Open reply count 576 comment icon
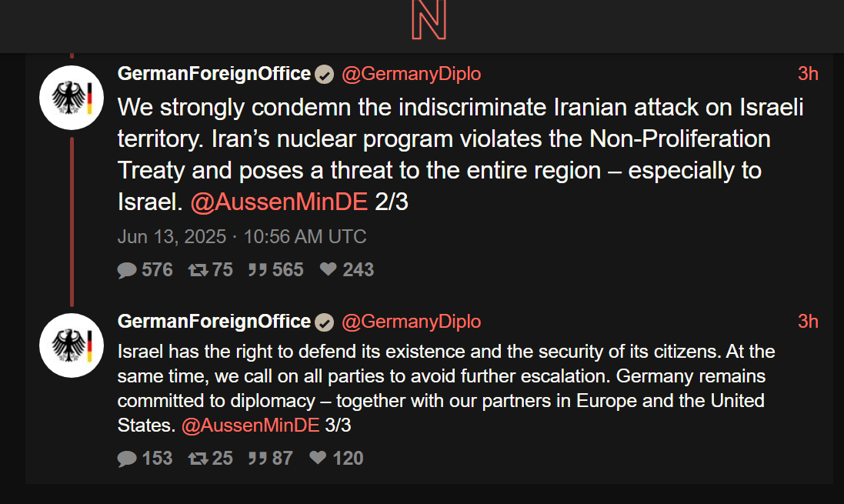Image resolution: width=844 pixels, height=504 pixels. (x=127, y=270)
